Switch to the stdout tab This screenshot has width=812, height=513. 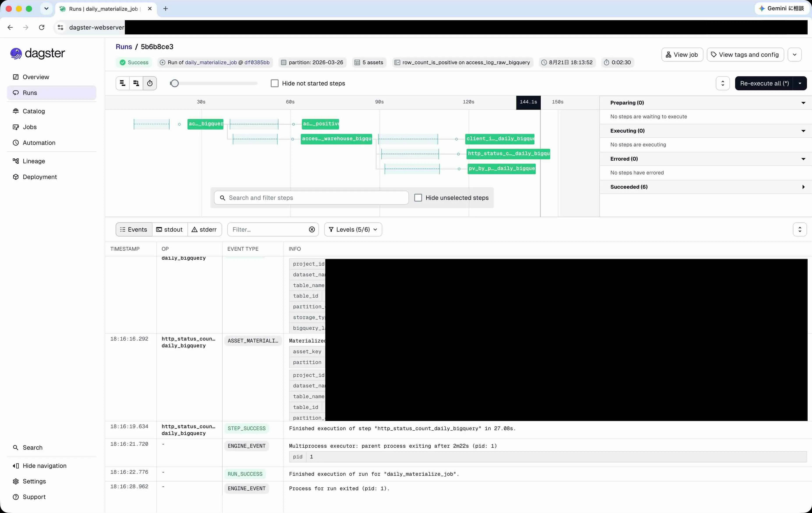coord(170,229)
